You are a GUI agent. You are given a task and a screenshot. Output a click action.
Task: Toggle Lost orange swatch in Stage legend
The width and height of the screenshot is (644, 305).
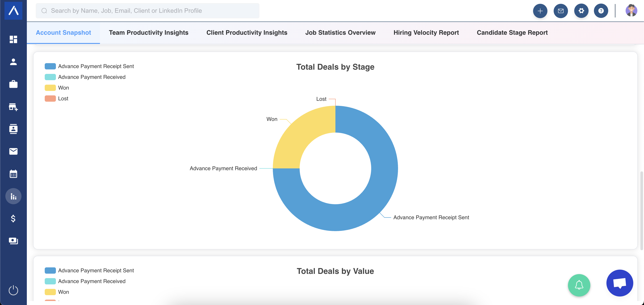pos(50,98)
